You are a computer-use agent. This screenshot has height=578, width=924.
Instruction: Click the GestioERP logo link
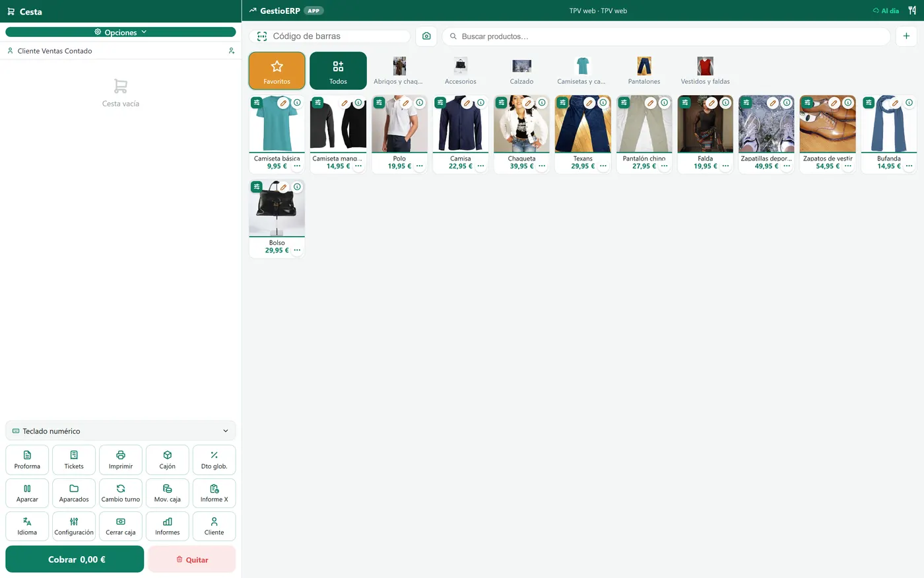(x=275, y=11)
